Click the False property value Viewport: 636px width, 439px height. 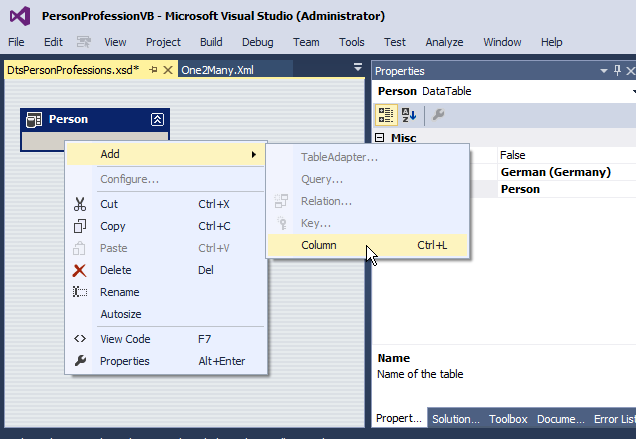(567, 155)
